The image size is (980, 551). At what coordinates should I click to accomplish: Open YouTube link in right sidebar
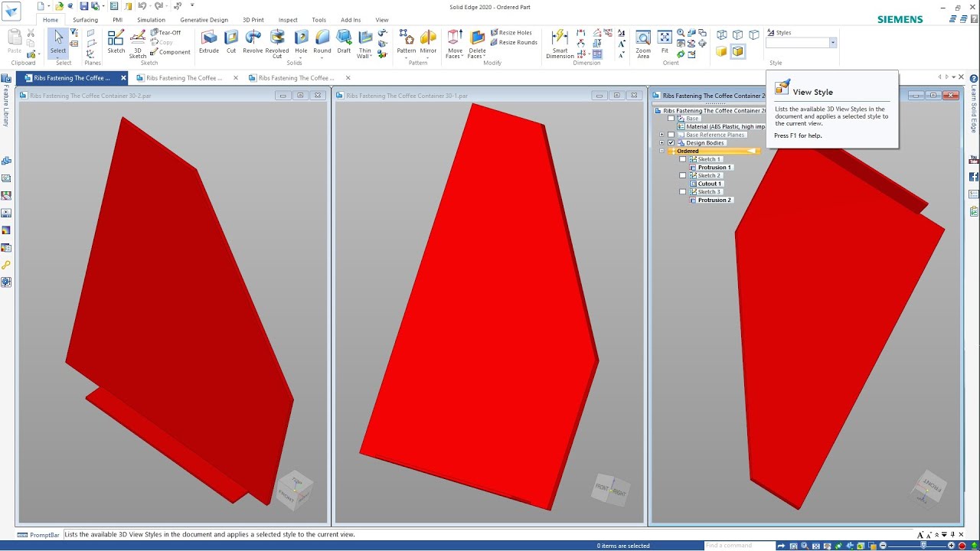pos(974,159)
